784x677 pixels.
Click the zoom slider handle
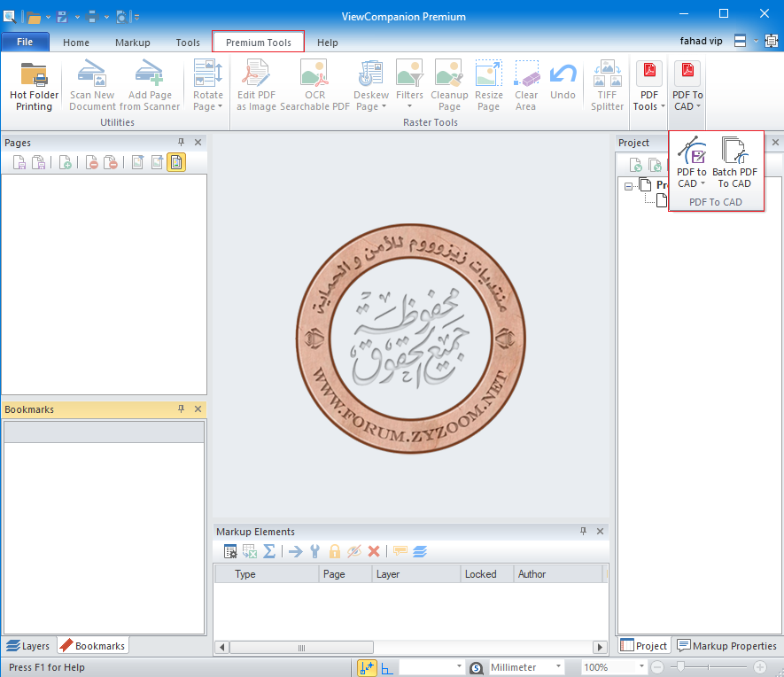[x=680, y=667]
